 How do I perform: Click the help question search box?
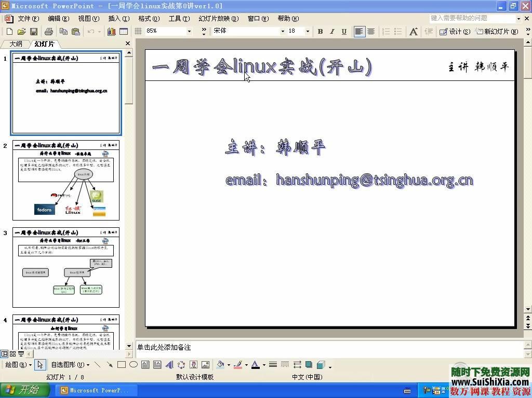coord(472,18)
